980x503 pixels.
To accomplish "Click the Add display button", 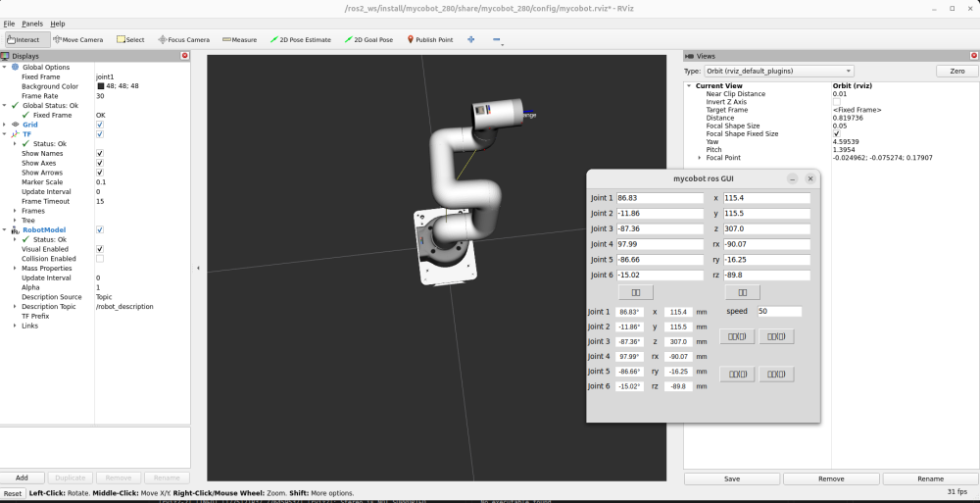I will [22, 478].
